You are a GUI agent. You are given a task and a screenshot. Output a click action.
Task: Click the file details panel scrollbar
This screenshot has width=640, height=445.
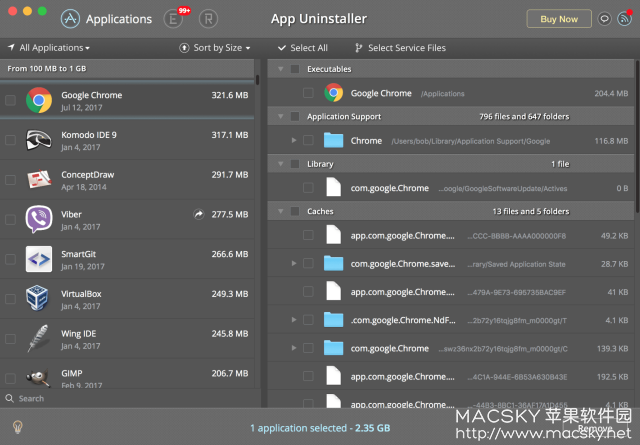[x=637, y=137]
